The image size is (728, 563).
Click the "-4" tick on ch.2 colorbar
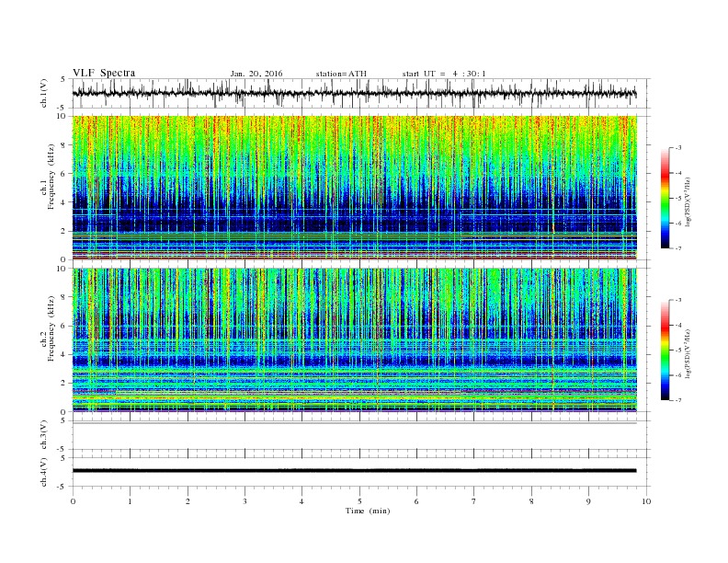(x=677, y=325)
